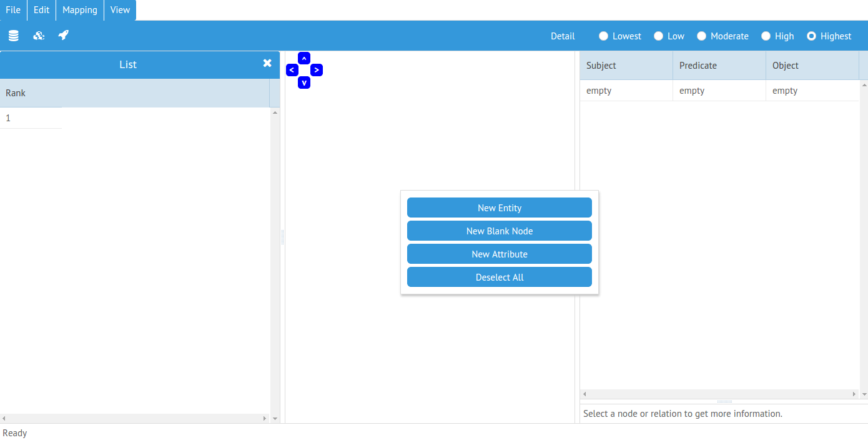Pan the canvas up with the arrow
The width and height of the screenshot is (868, 445).
point(304,58)
